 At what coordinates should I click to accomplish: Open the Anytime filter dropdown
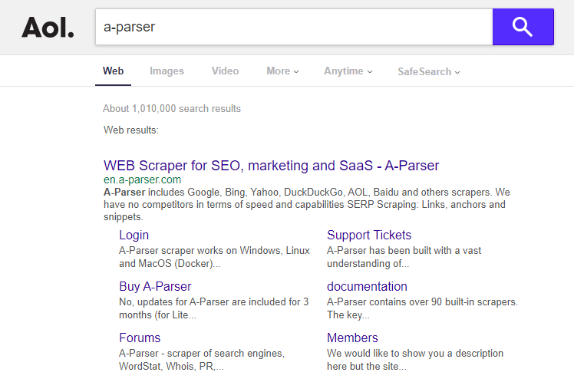[x=348, y=71]
